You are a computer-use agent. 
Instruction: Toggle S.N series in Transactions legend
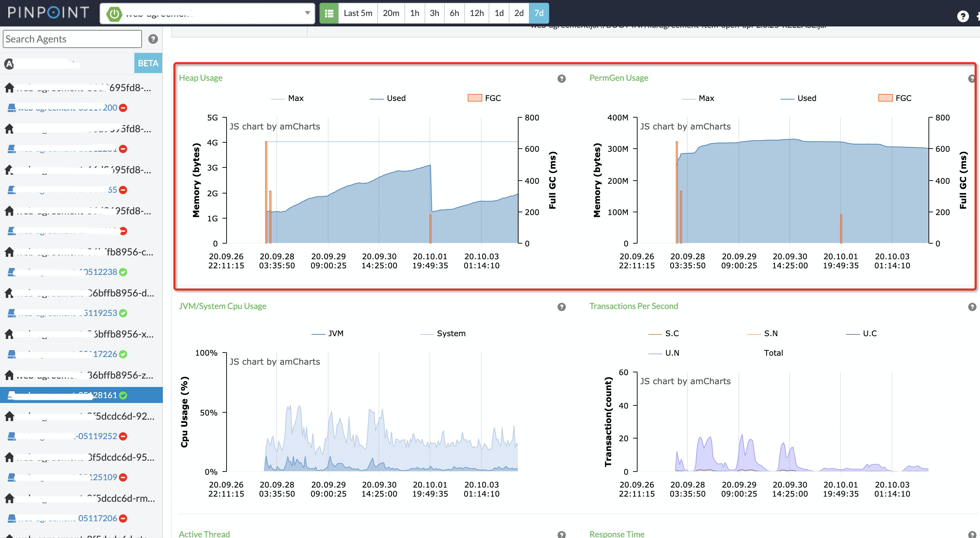pyautogui.click(x=762, y=333)
